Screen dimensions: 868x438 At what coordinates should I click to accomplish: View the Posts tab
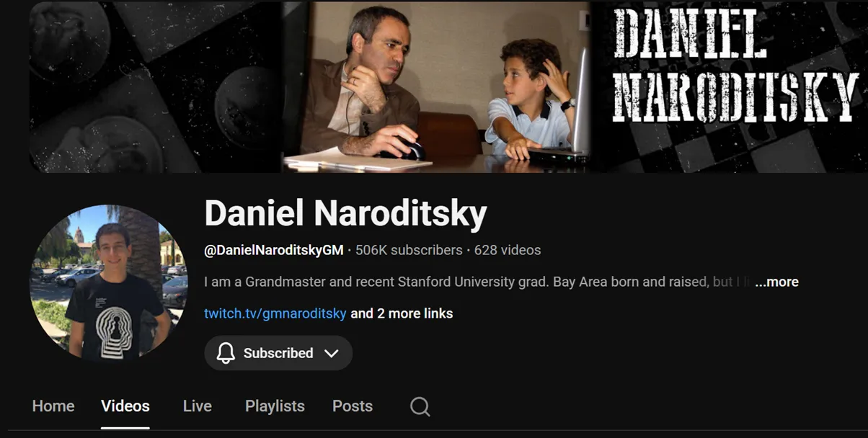tap(353, 406)
